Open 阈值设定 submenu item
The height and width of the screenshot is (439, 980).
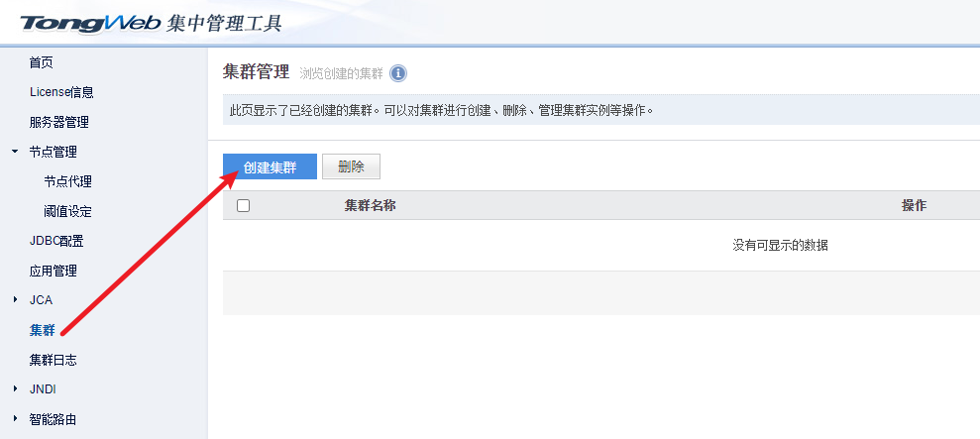point(67,211)
